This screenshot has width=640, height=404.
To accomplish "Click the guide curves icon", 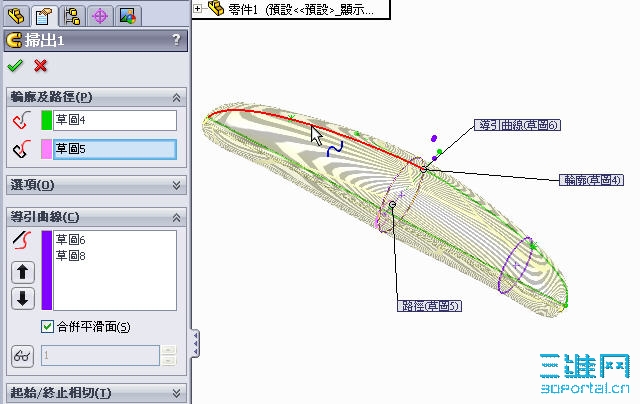I will click(22, 240).
